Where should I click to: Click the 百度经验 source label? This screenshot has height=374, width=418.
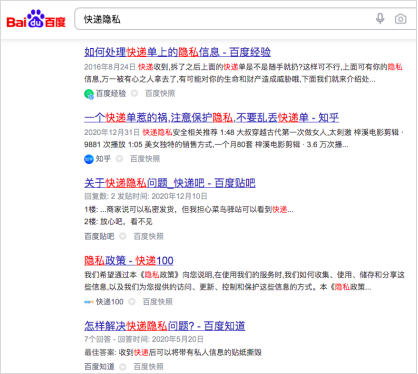coord(111,94)
